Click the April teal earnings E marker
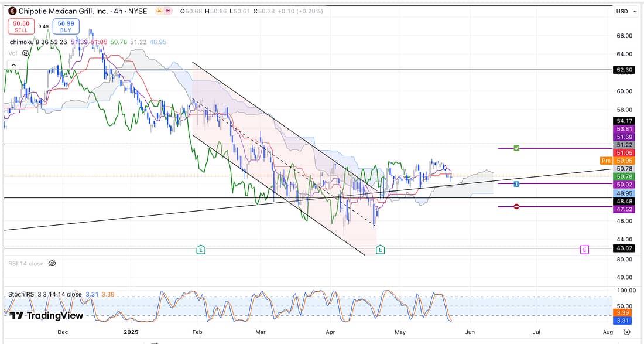This screenshot has height=344, width=644. (x=381, y=250)
